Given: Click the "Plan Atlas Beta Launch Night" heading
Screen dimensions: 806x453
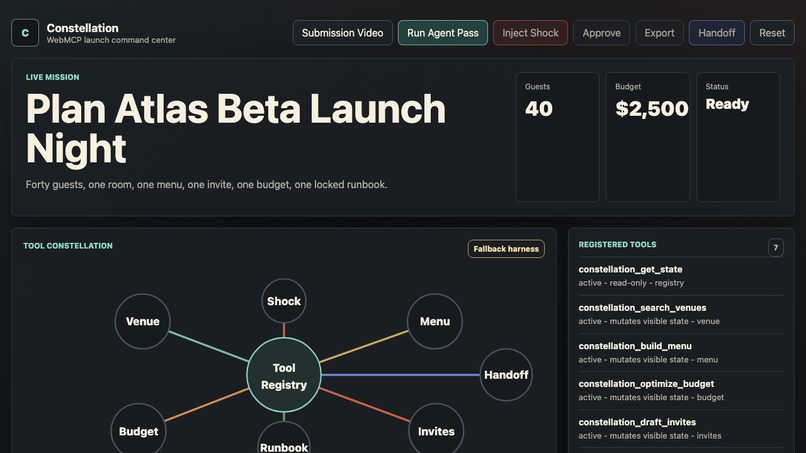Looking at the screenshot, I should [x=235, y=129].
